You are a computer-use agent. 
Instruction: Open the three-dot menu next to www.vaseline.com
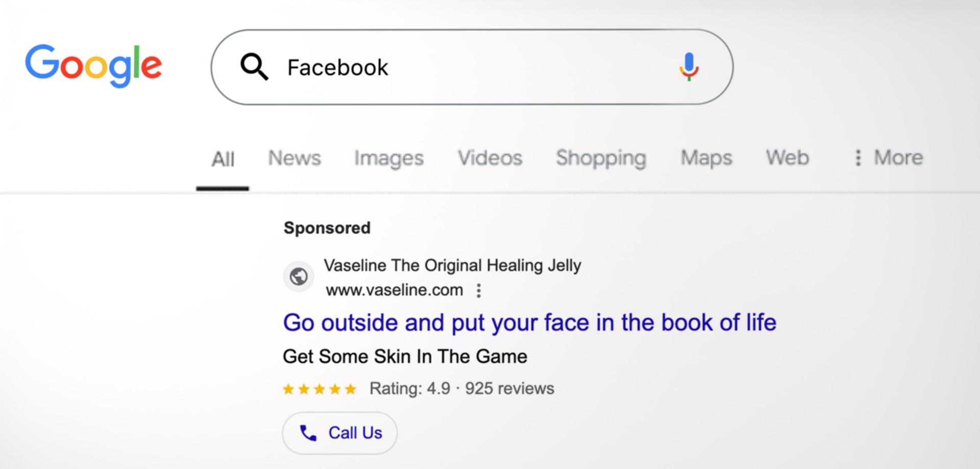[478, 290]
